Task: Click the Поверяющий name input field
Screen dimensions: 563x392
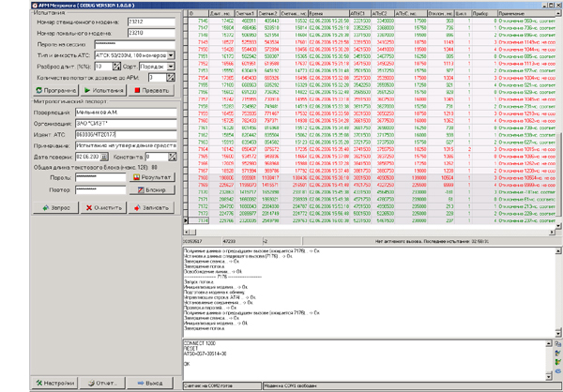Action: point(126,113)
